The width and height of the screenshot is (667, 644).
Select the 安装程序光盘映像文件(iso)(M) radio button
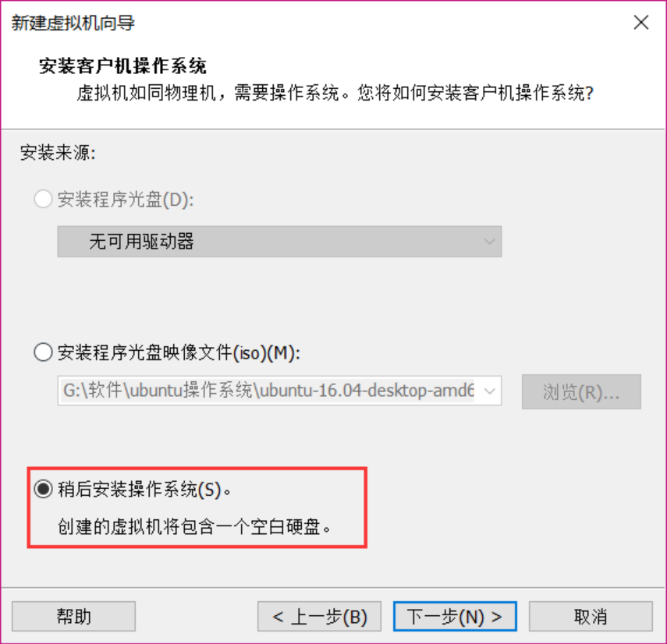click(x=43, y=352)
